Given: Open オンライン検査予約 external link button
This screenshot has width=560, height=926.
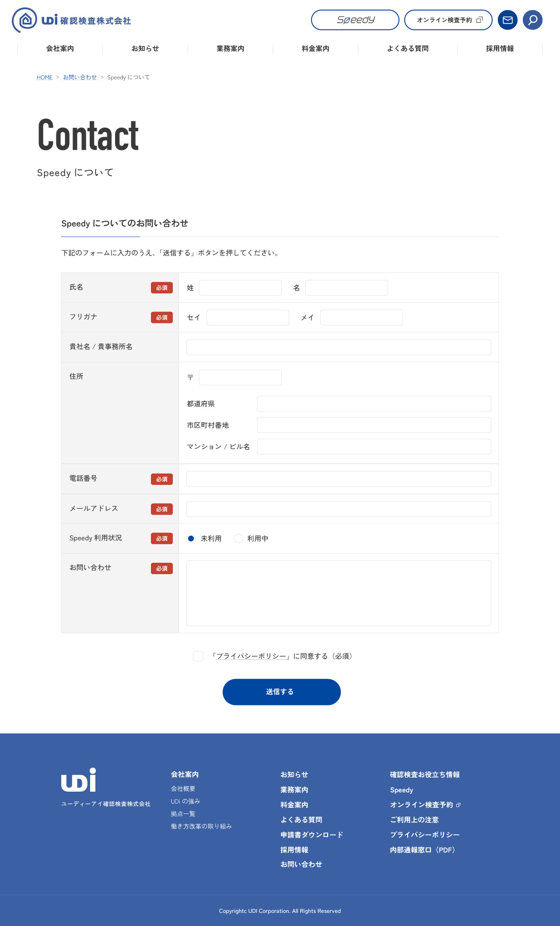Looking at the screenshot, I should [x=448, y=20].
